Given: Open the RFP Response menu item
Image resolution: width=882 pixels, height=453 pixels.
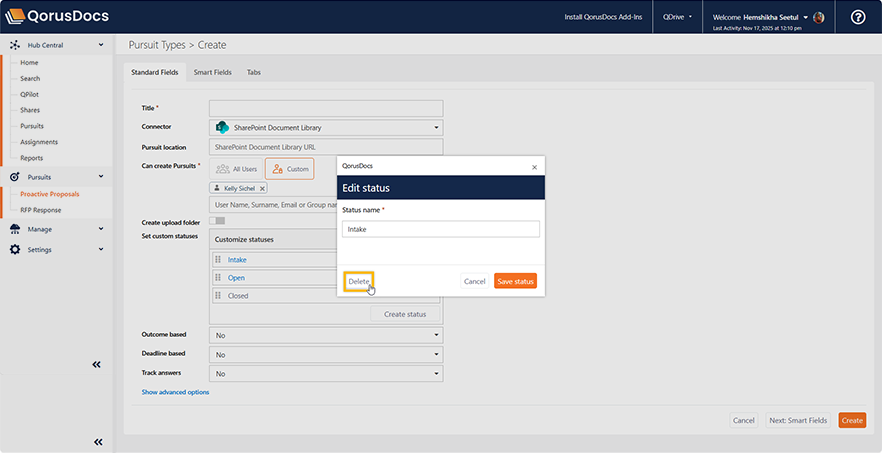Looking at the screenshot, I should click(41, 210).
